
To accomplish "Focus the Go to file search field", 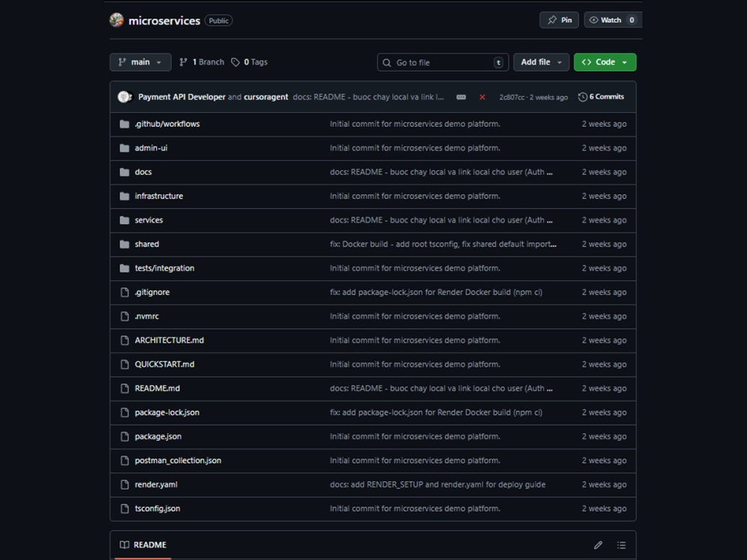I will click(x=442, y=63).
